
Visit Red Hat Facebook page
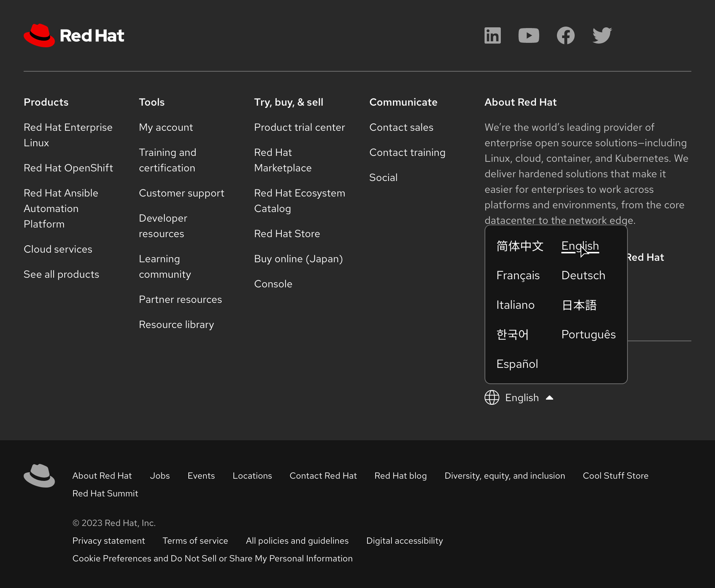pyautogui.click(x=565, y=35)
